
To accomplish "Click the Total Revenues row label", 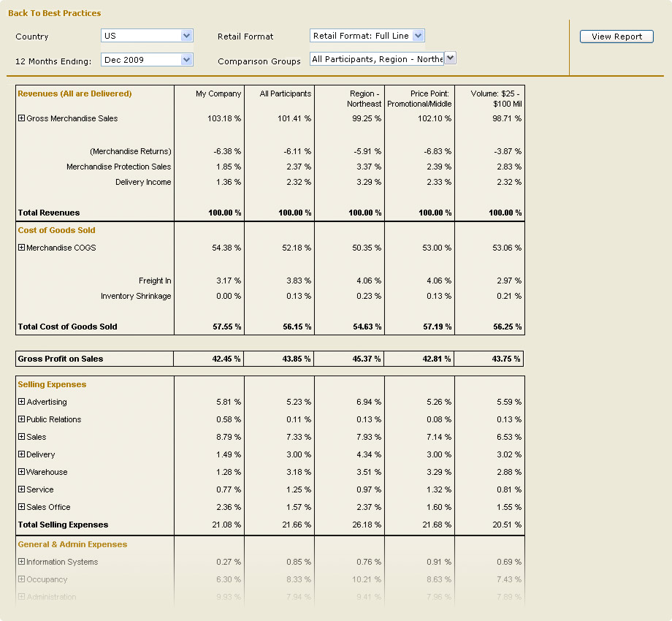I will tap(49, 213).
